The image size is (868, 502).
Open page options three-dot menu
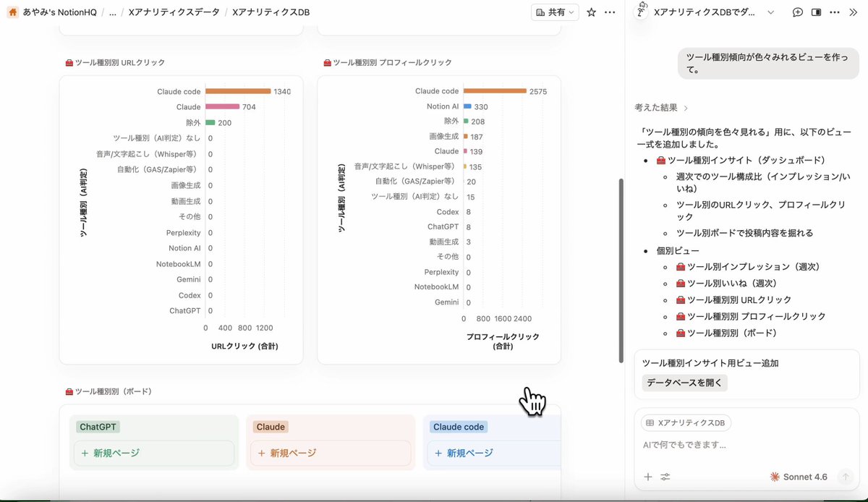point(610,12)
